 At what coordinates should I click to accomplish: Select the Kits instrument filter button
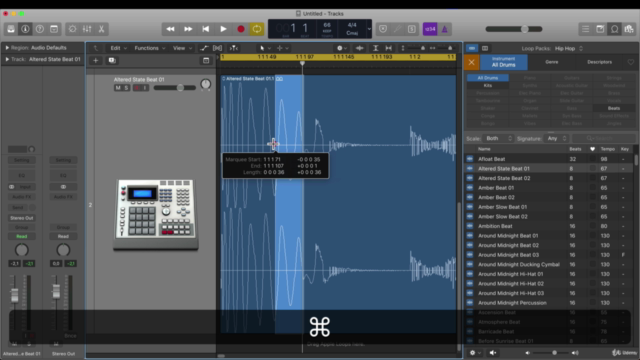(488, 86)
